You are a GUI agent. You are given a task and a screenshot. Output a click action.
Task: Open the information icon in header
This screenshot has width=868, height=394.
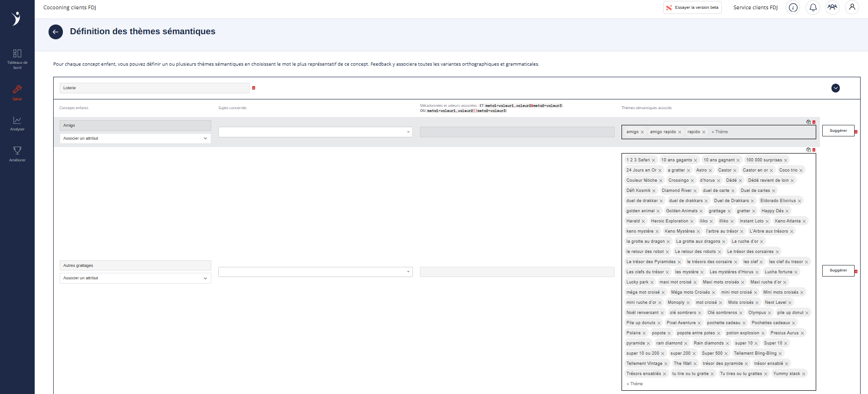793,7
